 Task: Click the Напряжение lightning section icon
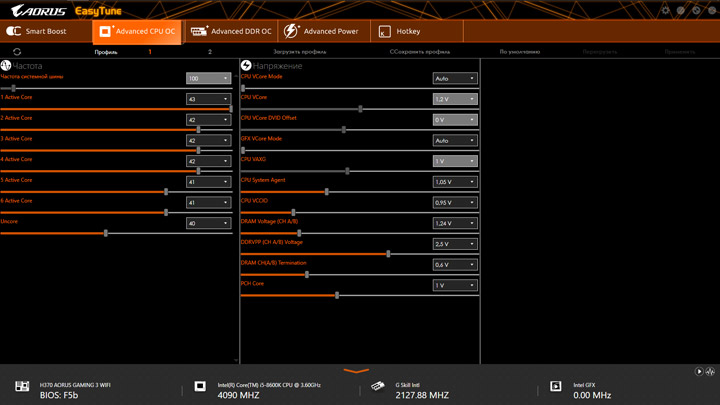tap(246, 66)
